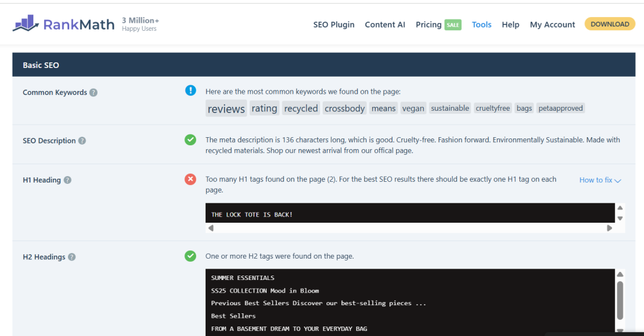This screenshot has width=644, height=336.
Task: Open My Account link
Action: (552, 25)
